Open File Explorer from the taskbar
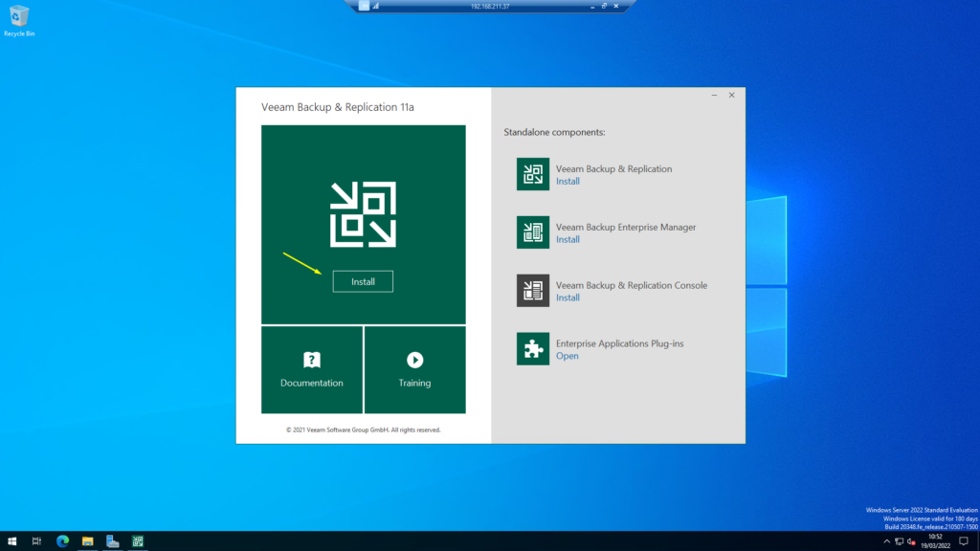980x551 pixels. click(x=87, y=541)
